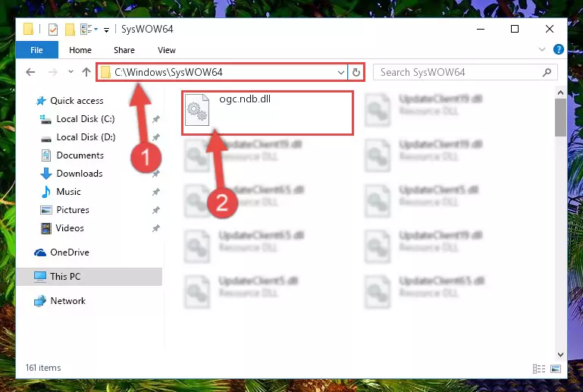Click the Properties checkmark icon in title bar
Viewport: 583px width, 392px height.
pos(53,29)
